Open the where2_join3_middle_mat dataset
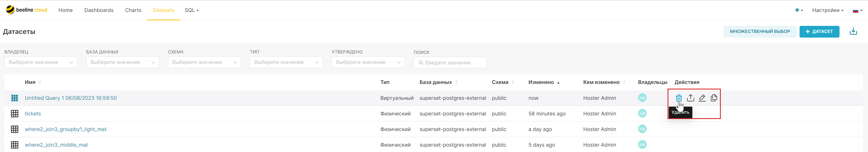 click(x=56, y=145)
